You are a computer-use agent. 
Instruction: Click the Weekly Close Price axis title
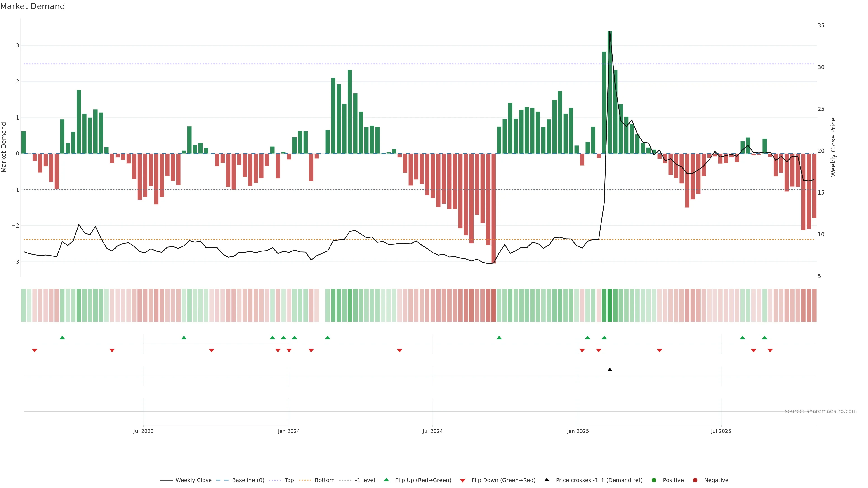tap(833, 147)
